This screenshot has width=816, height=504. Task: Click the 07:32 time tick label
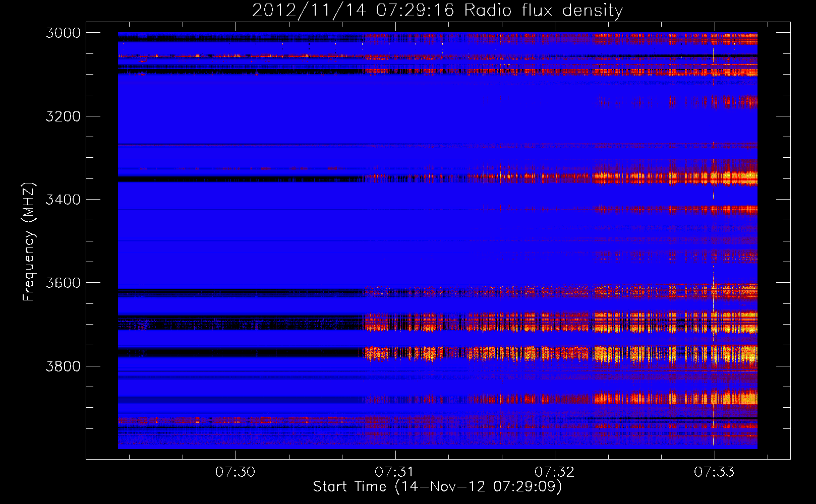coord(555,472)
